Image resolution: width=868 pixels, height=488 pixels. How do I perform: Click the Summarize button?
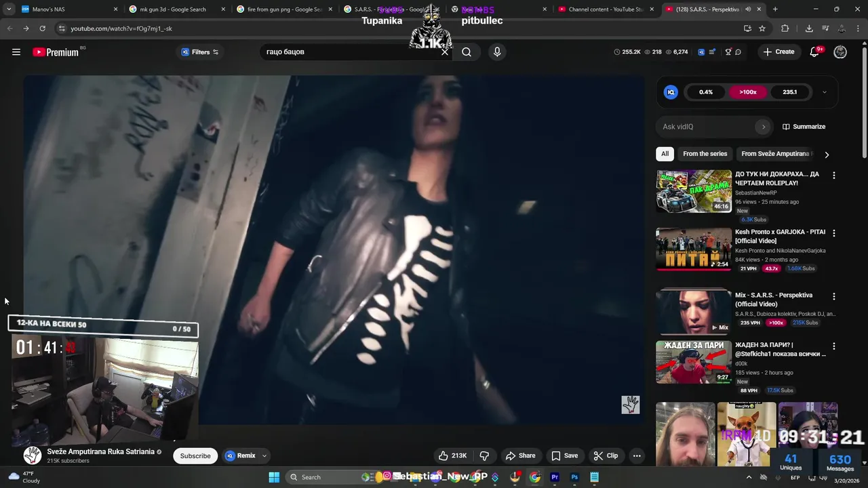coord(804,127)
